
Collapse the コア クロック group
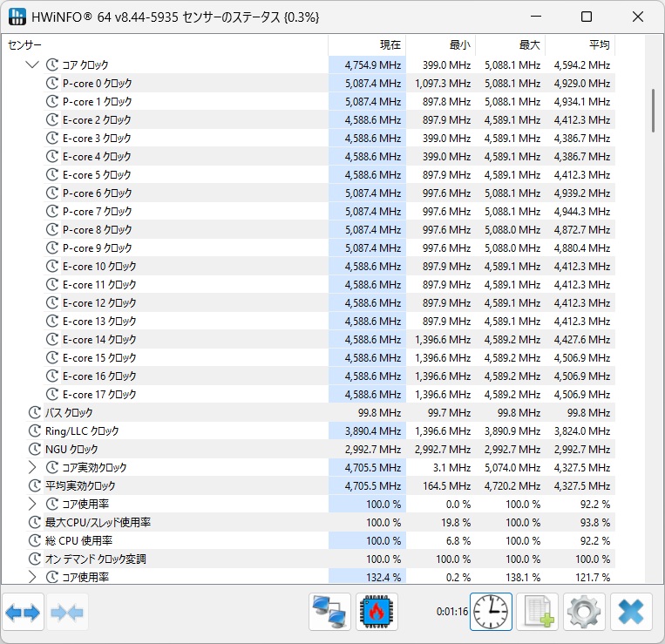pyautogui.click(x=32, y=64)
